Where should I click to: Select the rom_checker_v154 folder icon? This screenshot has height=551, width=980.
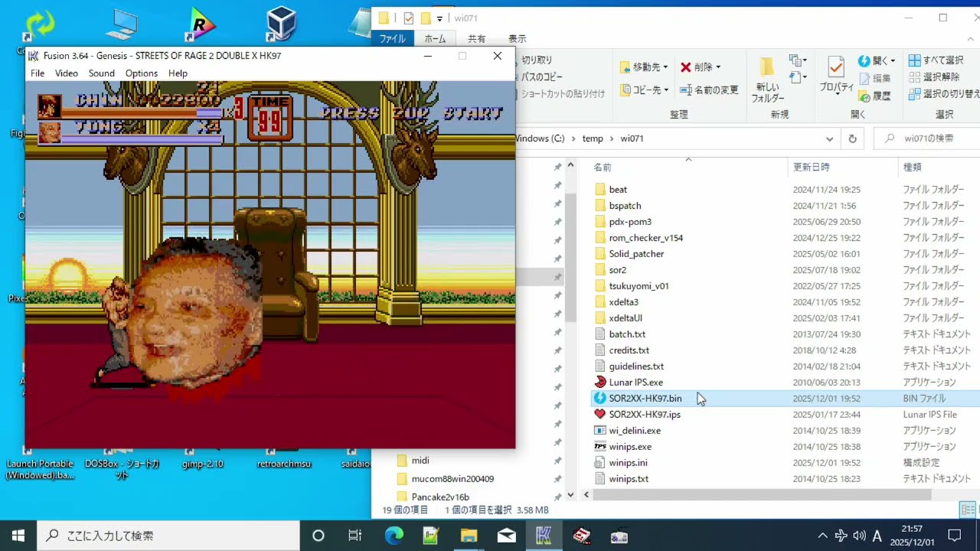(x=600, y=238)
